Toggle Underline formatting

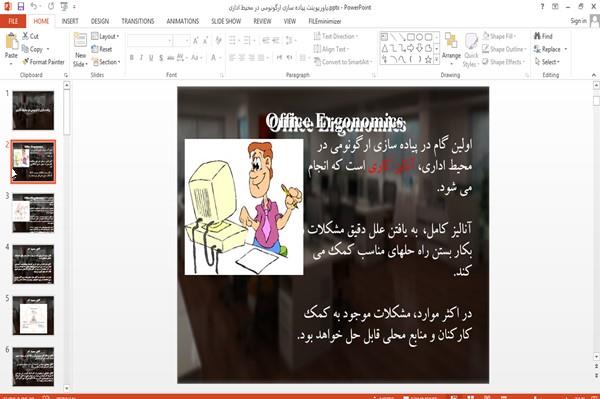[x=151, y=58]
